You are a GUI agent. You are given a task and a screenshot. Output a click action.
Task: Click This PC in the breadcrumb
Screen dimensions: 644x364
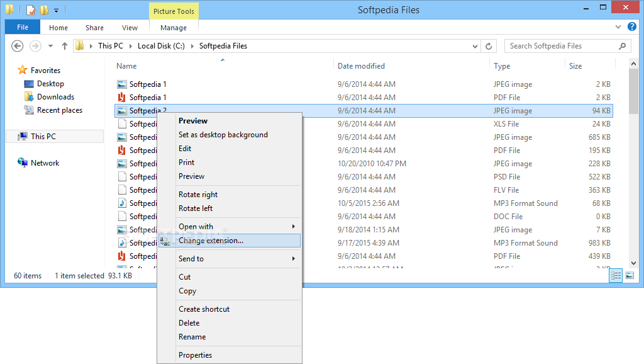click(111, 46)
